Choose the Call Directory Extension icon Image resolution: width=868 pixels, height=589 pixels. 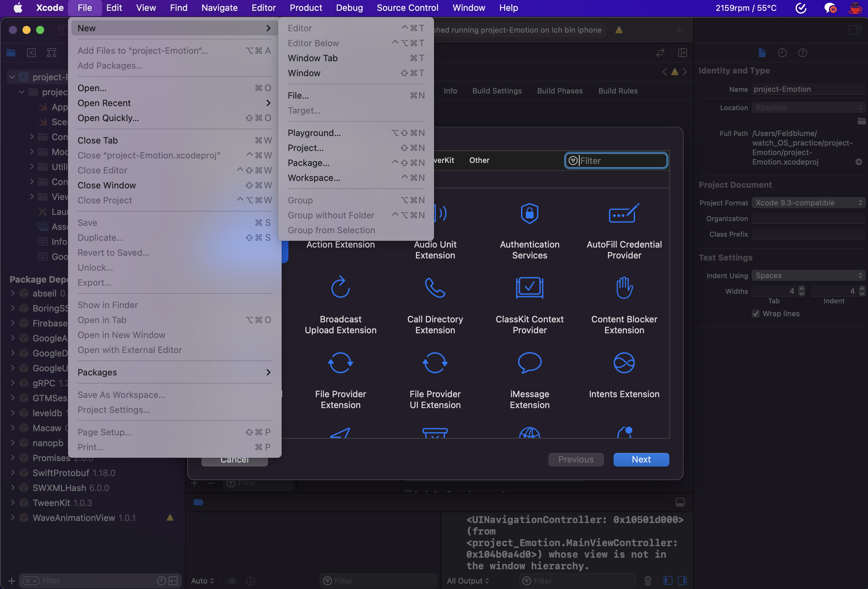435,287
